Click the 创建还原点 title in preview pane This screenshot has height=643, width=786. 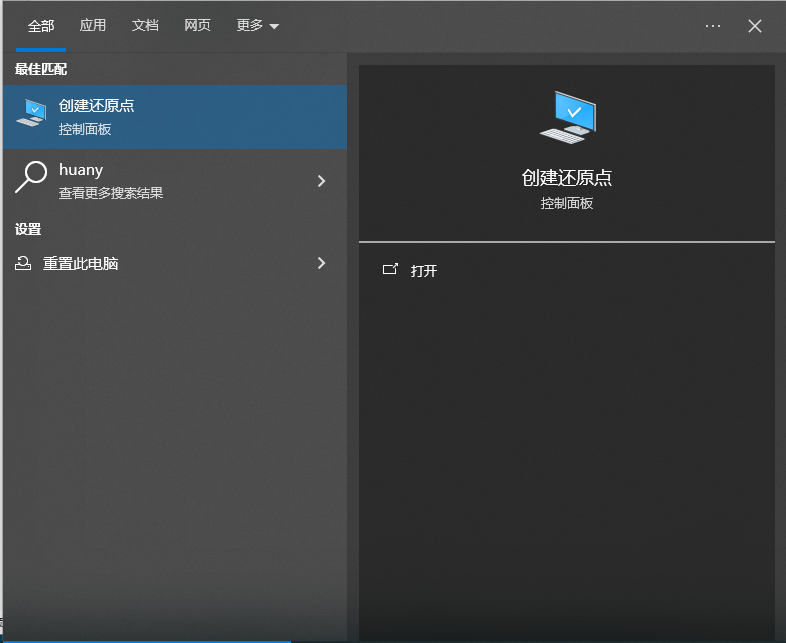click(566, 178)
